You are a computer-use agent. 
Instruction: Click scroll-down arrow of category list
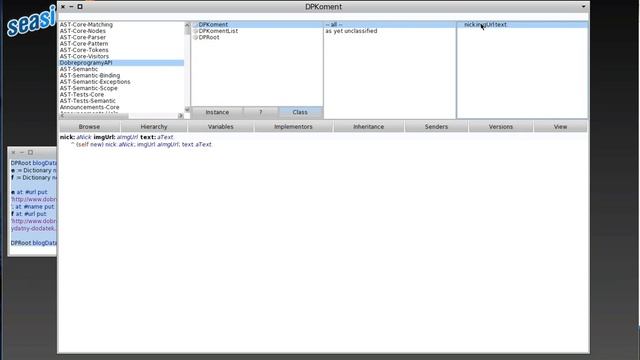coord(187,109)
